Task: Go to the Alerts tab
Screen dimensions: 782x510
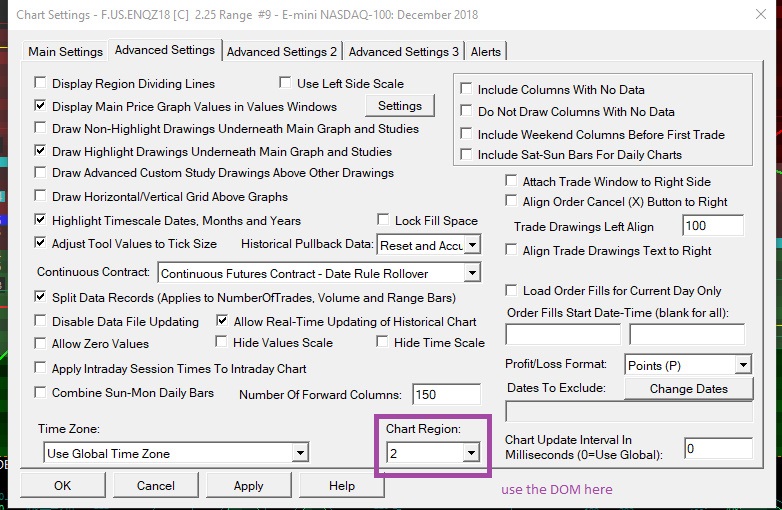Action: click(485, 51)
